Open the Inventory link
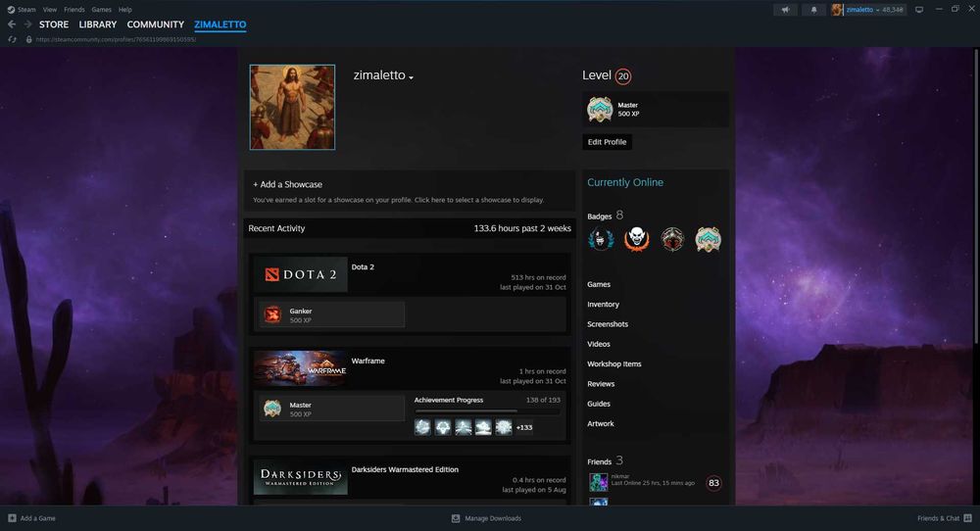Screen dimensions: 980x531 (603, 305)
